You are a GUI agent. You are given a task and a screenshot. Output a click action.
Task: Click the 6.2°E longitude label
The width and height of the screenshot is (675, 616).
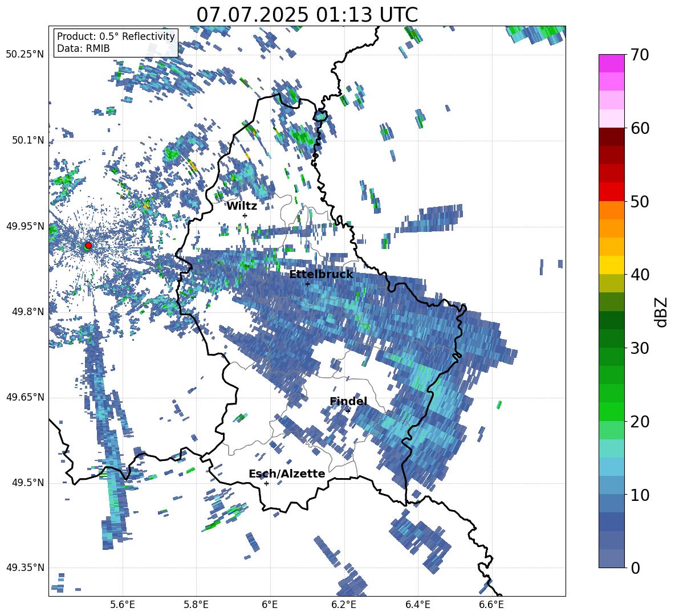click(x=344, y=605)
